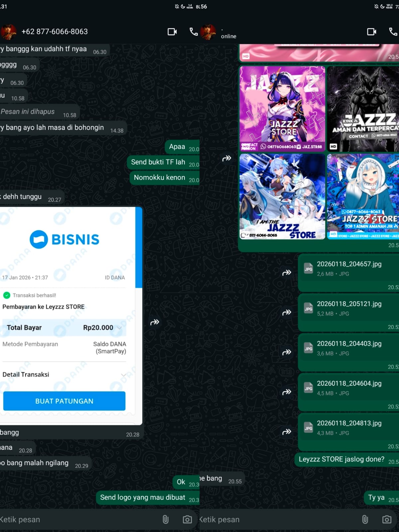
Task: Open 'I am the Jazzz Store' image
Action: pyautogui.click(x=282, y=196)
